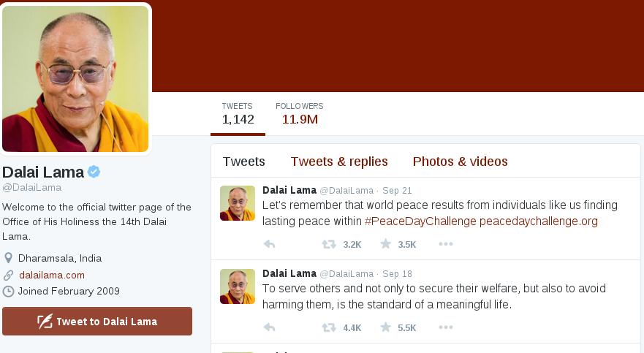Image resolution: width=644 pixels, height=353 pixels.
Task: Open the Photos & videos tab
Action: 460,162
